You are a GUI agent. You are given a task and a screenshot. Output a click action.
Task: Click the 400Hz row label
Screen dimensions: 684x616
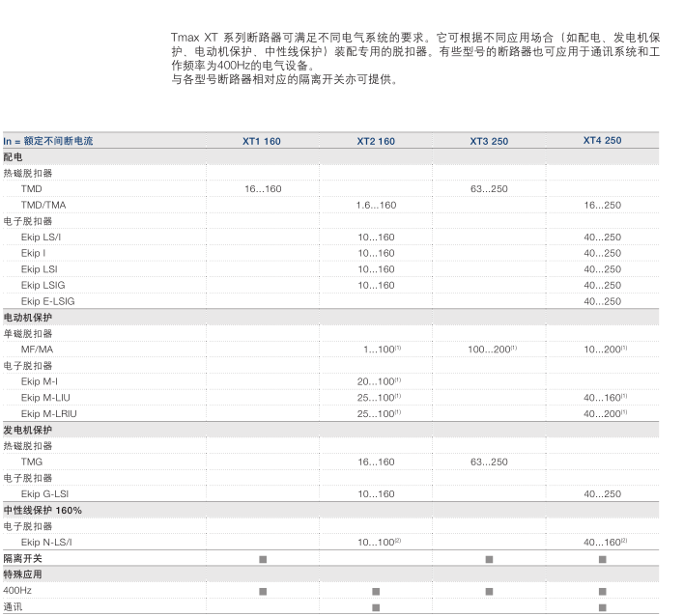tap(17, 590)
